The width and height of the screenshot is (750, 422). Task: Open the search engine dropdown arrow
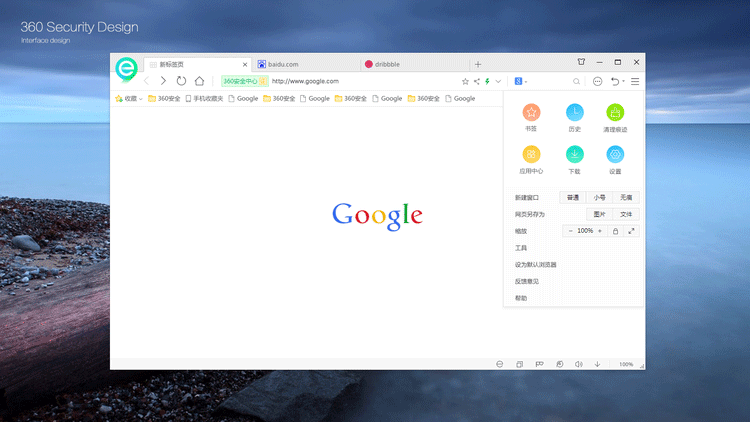tap(526, 81)
